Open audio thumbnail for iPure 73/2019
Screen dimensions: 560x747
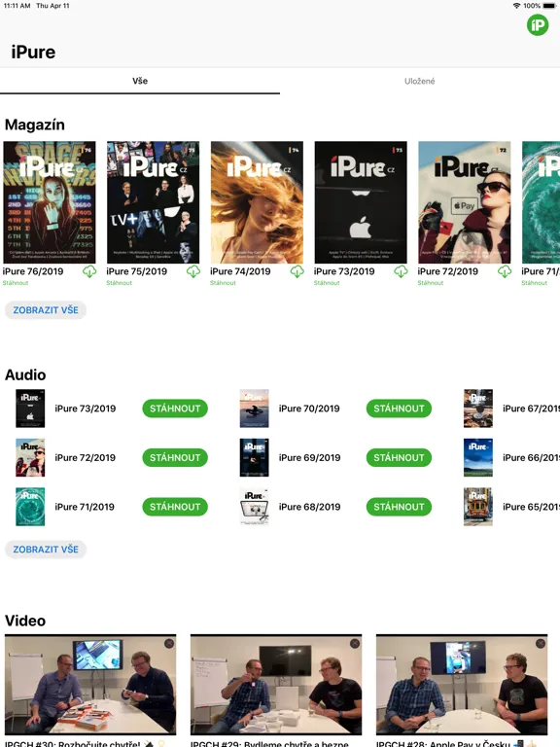pos(30,409)
